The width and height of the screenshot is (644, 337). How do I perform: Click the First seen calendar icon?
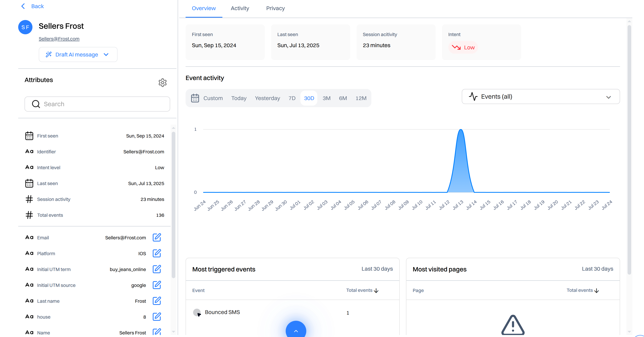pyautogui.click(x=29, y=136)
